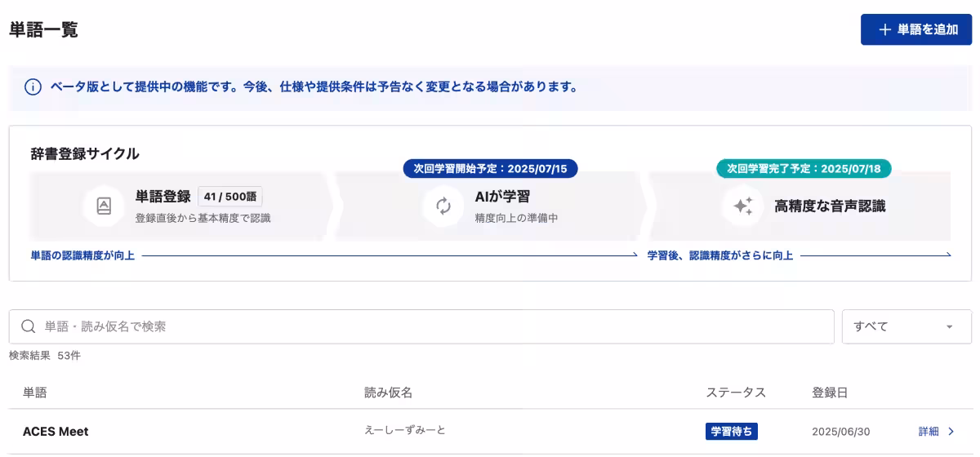Click the ステータス column header

pos(735,393)
